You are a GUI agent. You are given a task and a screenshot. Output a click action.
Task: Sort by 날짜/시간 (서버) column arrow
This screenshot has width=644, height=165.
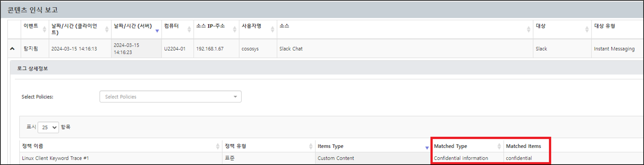157,31
